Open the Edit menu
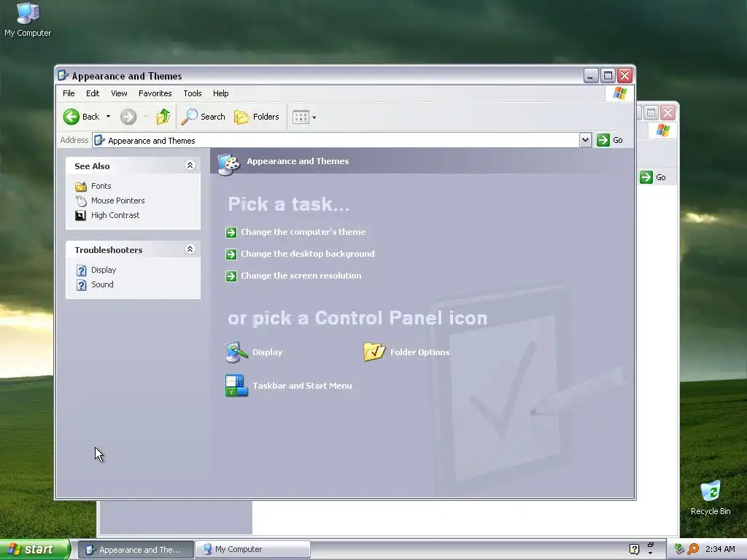 point(93,93)
